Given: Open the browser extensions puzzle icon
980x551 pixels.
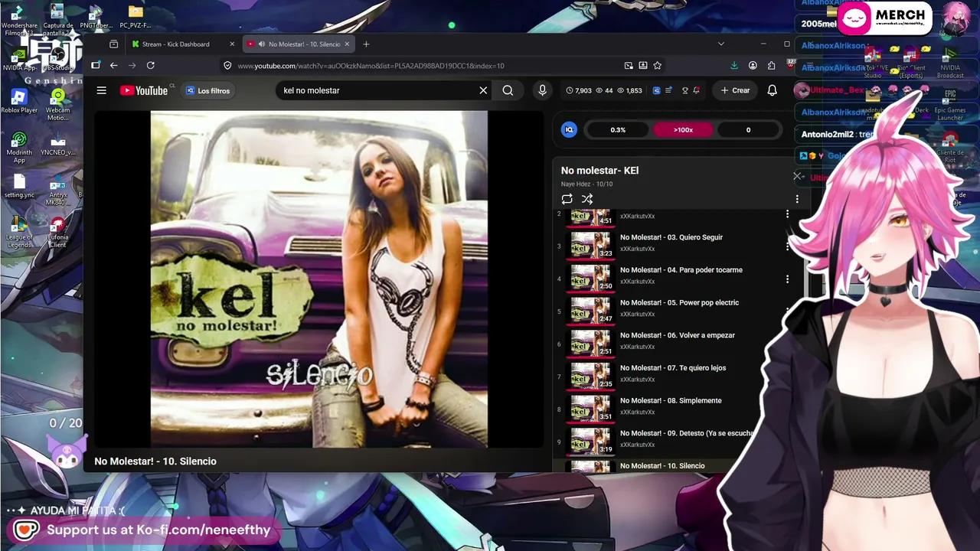Looking at the screenshot, I should [771, 66].
